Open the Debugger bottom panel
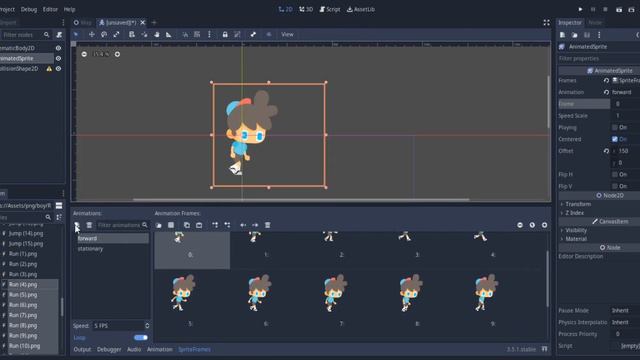 (x=109, y=349)
